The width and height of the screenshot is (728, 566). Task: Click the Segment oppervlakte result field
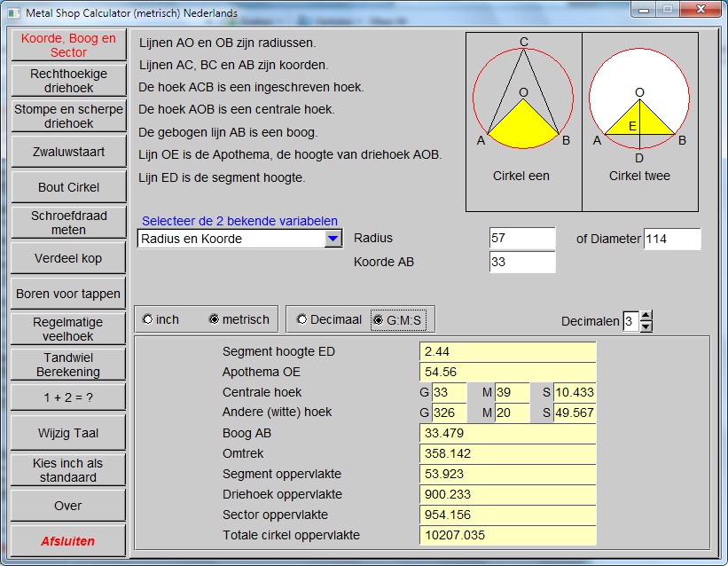click(507, 474)
